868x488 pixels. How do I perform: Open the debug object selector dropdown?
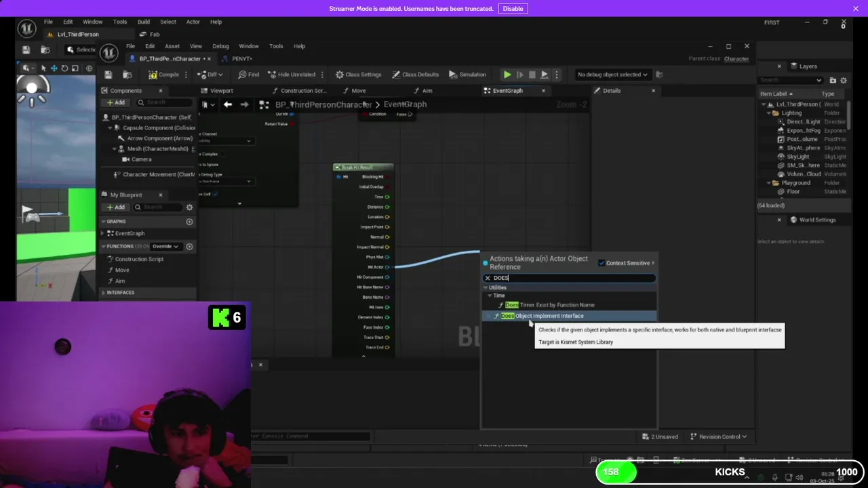pos(612,75)
